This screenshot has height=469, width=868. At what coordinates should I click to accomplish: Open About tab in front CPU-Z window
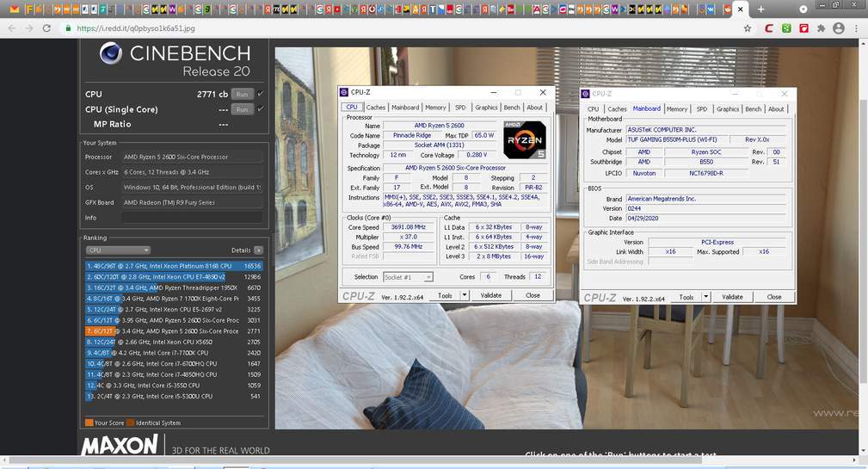(535, 108)
